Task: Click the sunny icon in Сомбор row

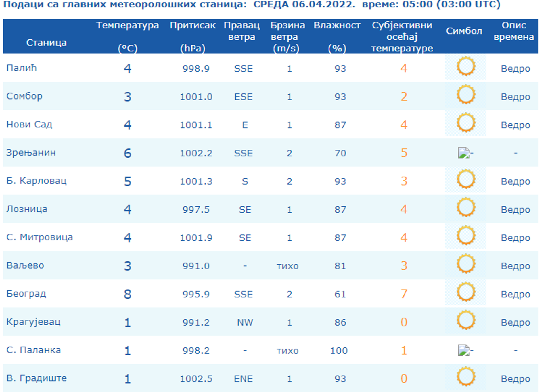Action: pos(465,95)
